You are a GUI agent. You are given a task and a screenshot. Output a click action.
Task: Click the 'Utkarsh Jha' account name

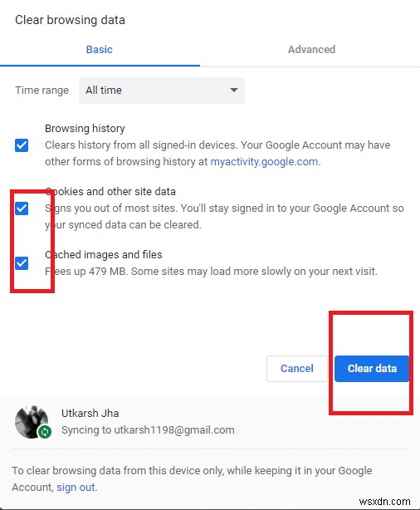coord(90,414)
